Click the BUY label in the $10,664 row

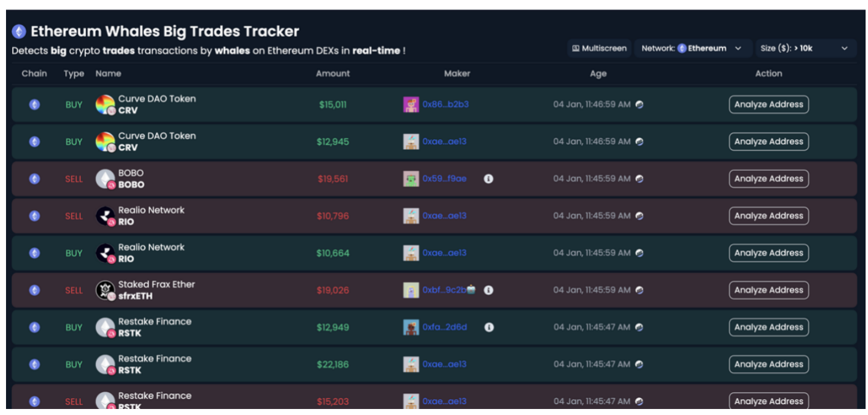74,253
